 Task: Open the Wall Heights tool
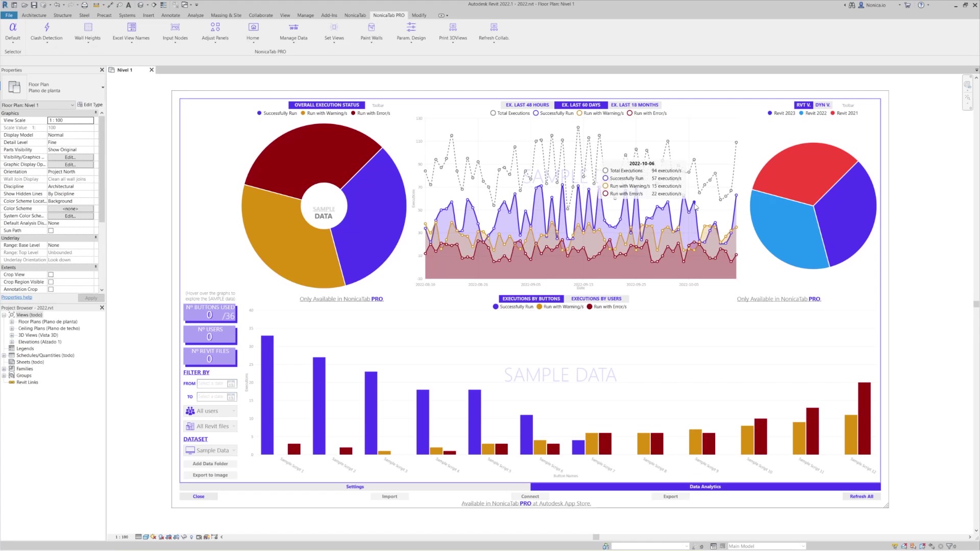[x=88, y=28]
